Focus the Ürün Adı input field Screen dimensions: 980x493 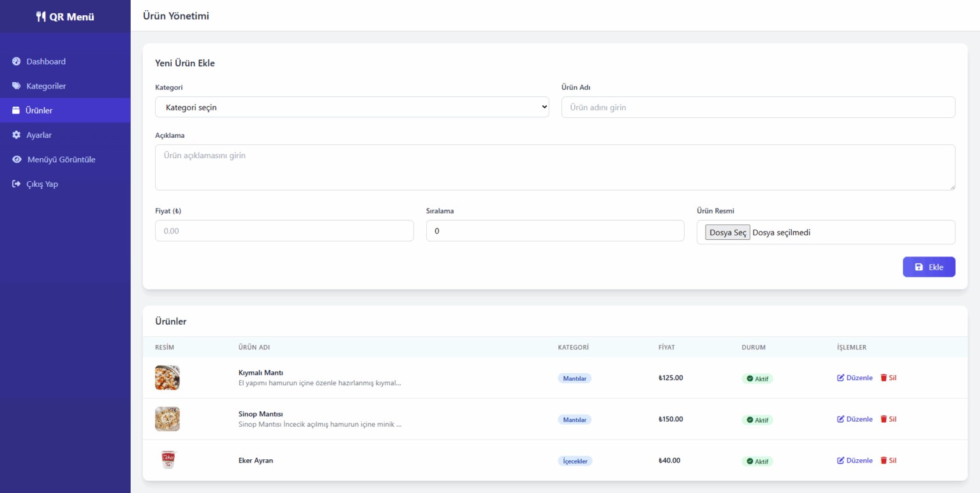click(758, 107)
